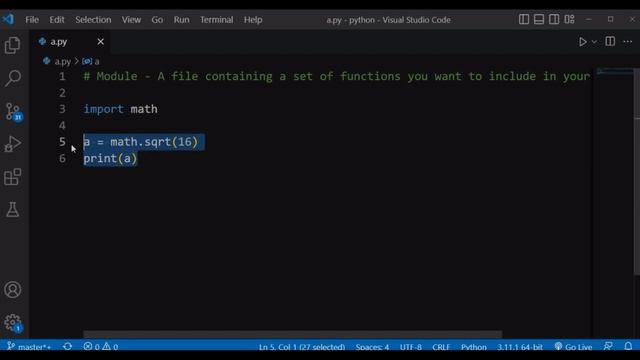
Task: Open the Go menu
Action: [x=157, y=20]
